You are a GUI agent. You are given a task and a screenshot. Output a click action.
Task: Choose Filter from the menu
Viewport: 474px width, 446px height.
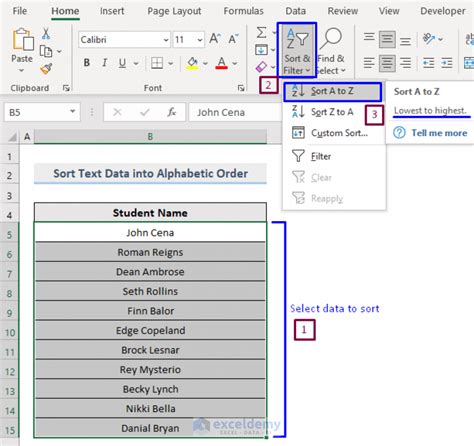pos(334,156)
